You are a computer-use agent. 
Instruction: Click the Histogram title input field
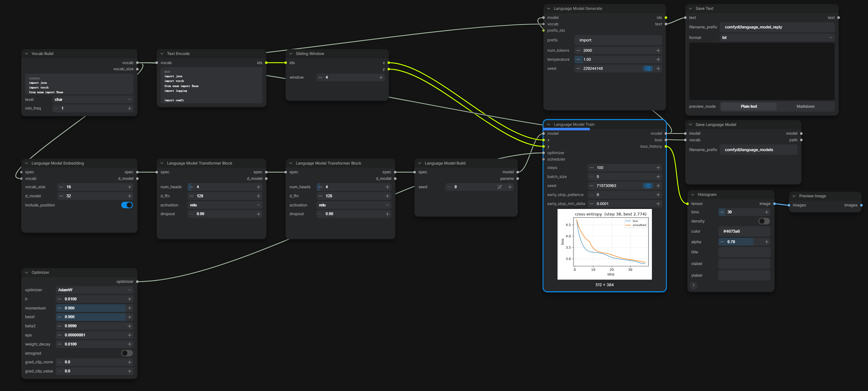tap(744, 252)
